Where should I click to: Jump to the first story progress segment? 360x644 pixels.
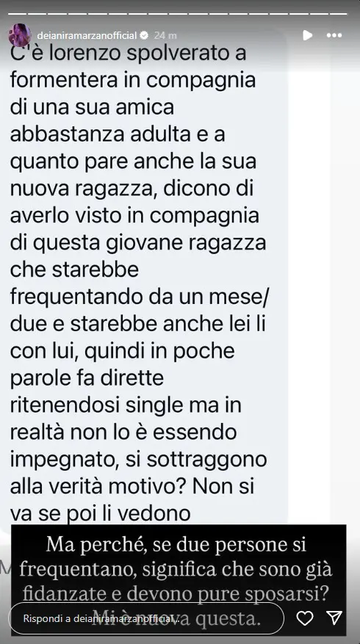[16, 14]
